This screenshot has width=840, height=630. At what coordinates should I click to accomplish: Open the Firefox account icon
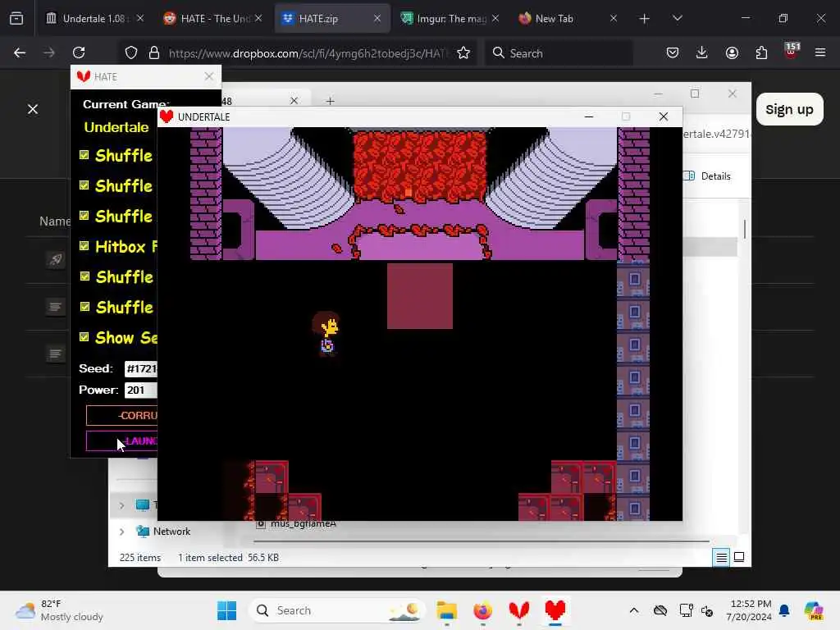coord(732,52)
